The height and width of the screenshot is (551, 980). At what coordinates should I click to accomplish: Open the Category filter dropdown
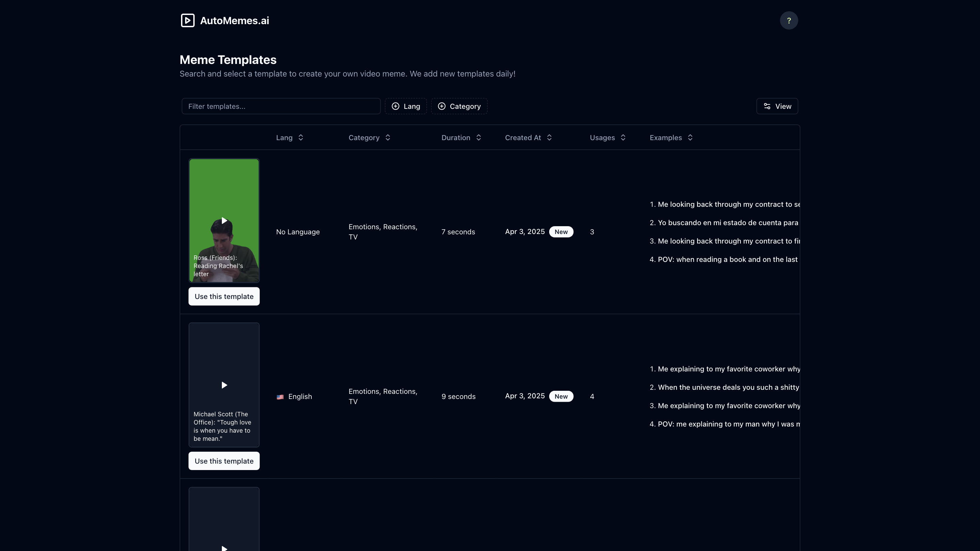point(459,106)
